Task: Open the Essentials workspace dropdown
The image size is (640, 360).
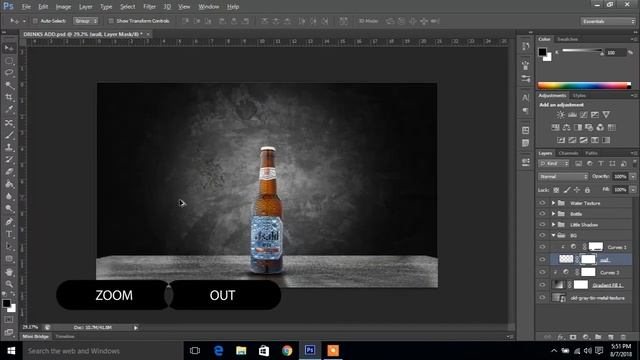Action: 608,21
